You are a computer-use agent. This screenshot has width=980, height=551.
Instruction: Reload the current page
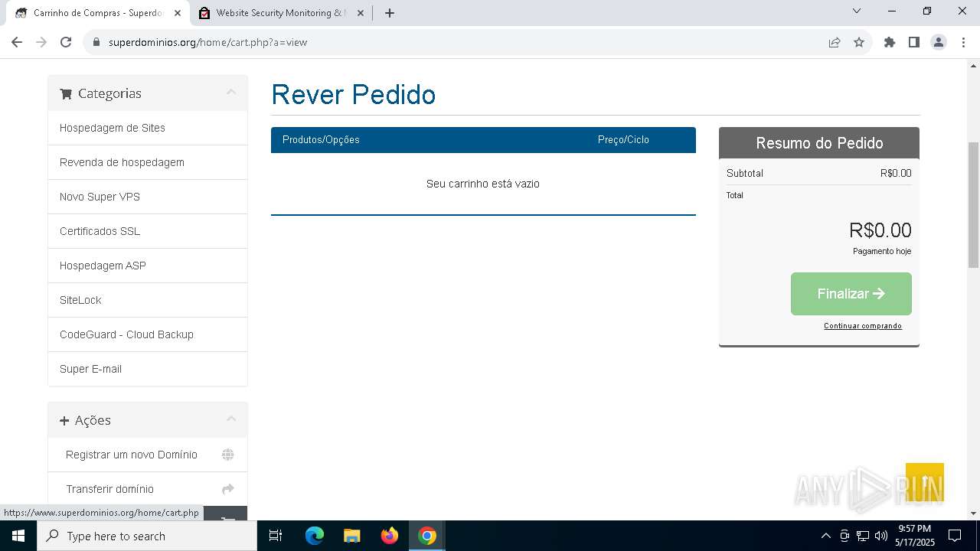[x=66, y=42]
